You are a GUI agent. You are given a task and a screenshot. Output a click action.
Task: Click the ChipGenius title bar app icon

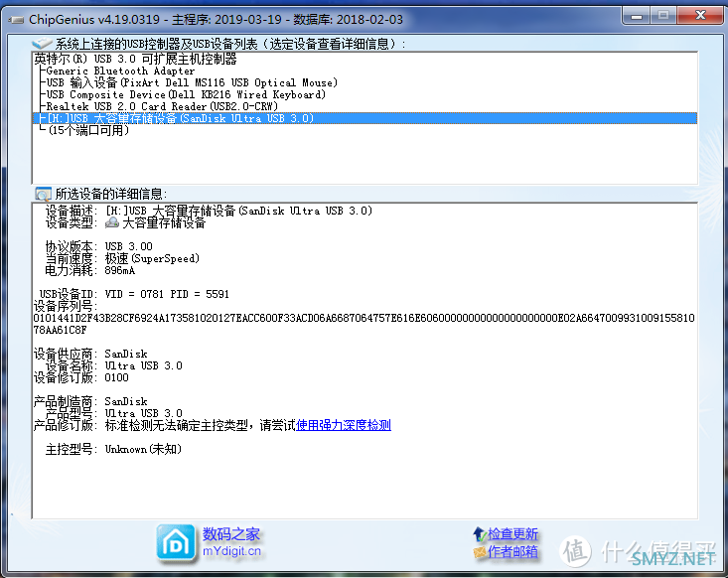(16, 20)
